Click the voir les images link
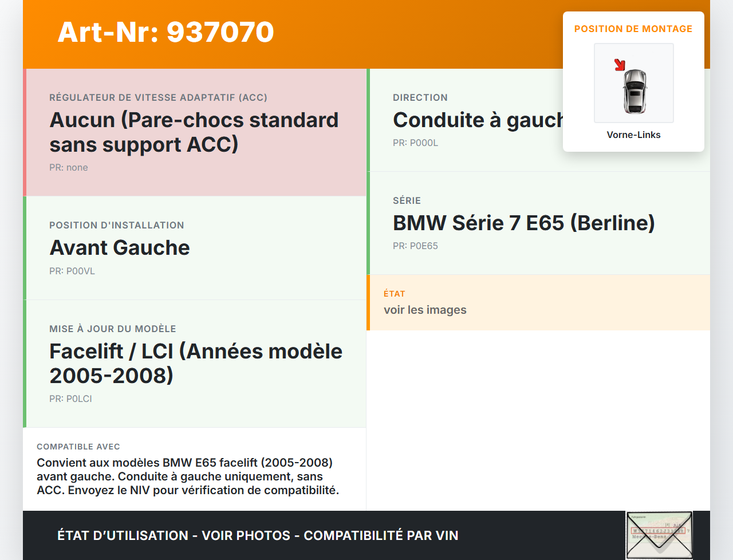The width and height of the screenshot is (733, 560). point(425,310)
